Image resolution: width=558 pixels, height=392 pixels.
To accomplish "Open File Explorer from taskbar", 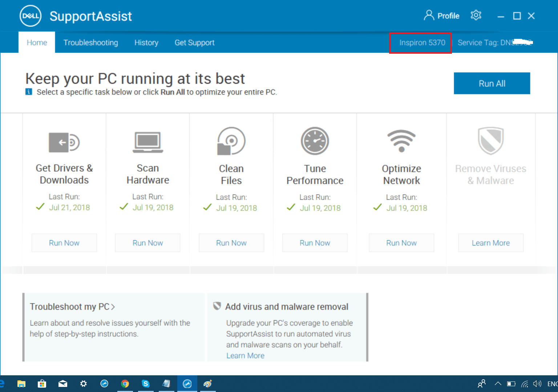I will [21, 384].
